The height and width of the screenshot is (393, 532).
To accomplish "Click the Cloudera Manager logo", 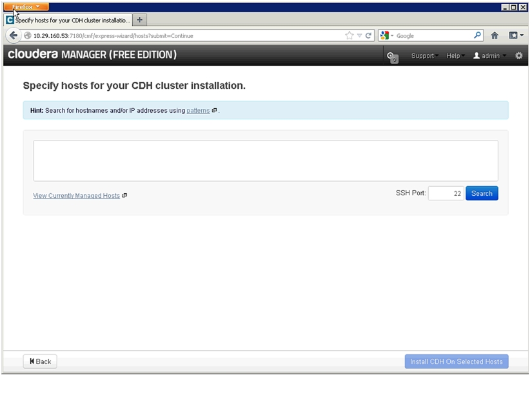I will click(x=92, y=54).
